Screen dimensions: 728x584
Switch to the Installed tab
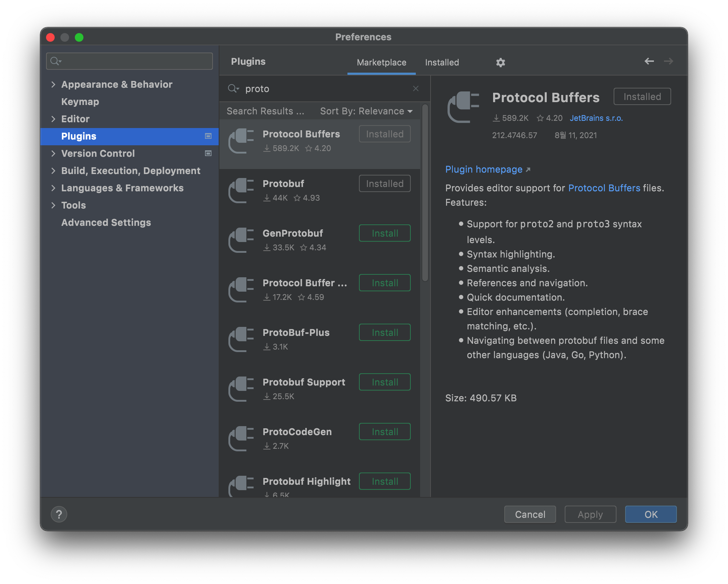click(x=442, y=63)
